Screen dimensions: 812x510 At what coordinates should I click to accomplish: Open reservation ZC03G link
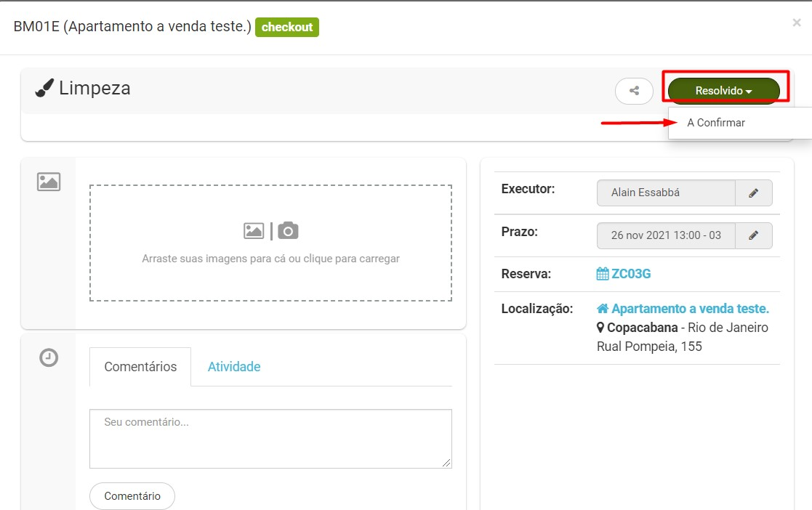pyautogui.click(x=631, y=273)
